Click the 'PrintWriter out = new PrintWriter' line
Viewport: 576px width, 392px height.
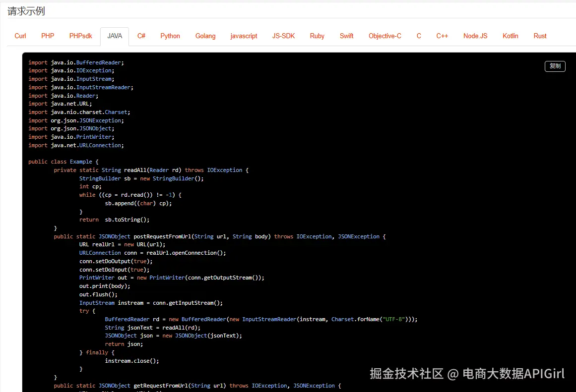[172, 278]
